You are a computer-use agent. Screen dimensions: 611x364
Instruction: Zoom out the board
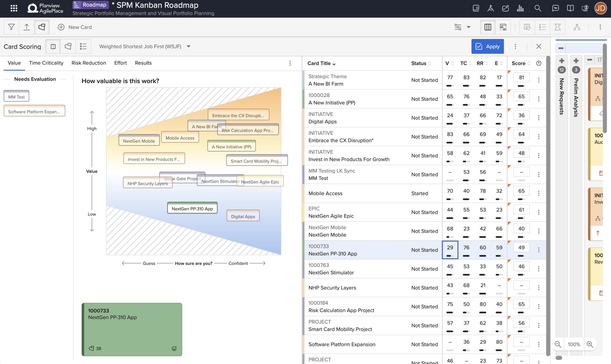point(558,344)
